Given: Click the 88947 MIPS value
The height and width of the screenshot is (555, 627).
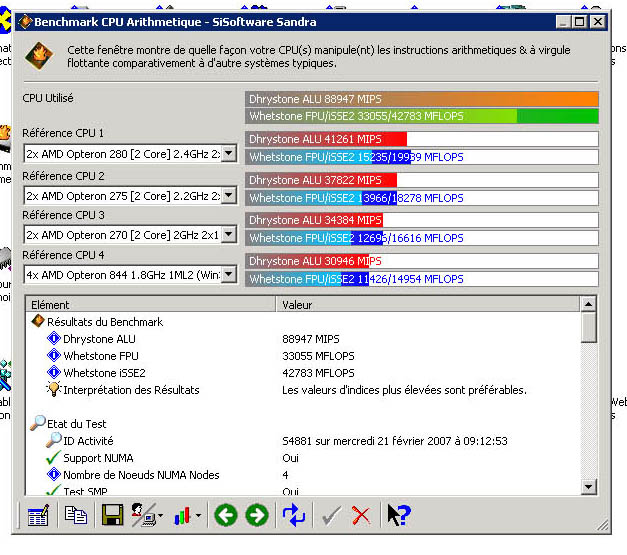Looking at the screenshot, I should (x=311, y=339).
